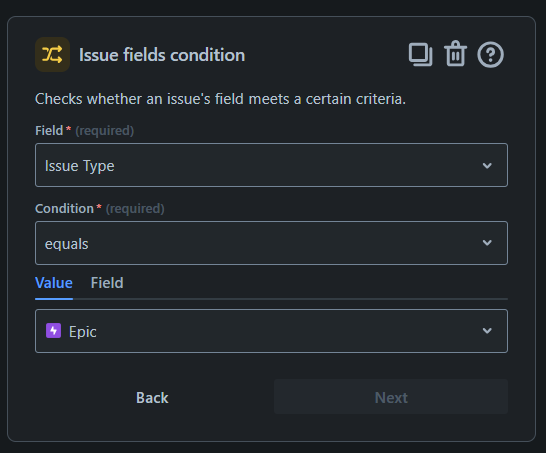
Task: Switch to the Value tab
Action: (x=54, y=283)
